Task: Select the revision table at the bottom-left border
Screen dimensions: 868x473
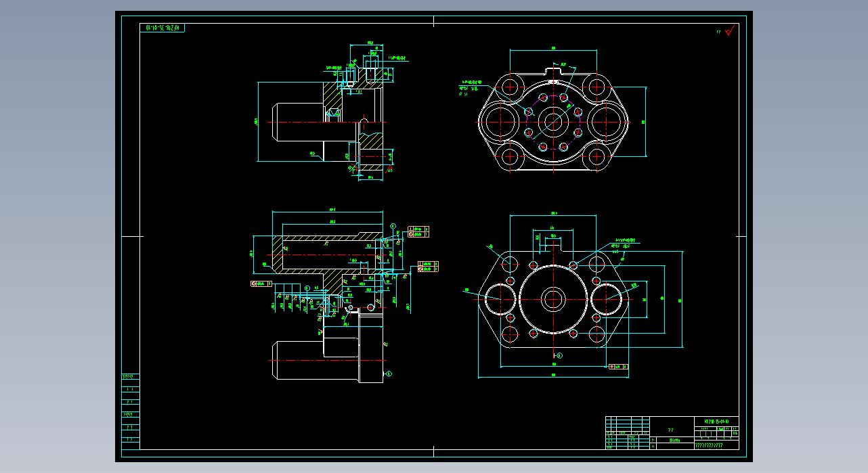Action: pos(131,412)
